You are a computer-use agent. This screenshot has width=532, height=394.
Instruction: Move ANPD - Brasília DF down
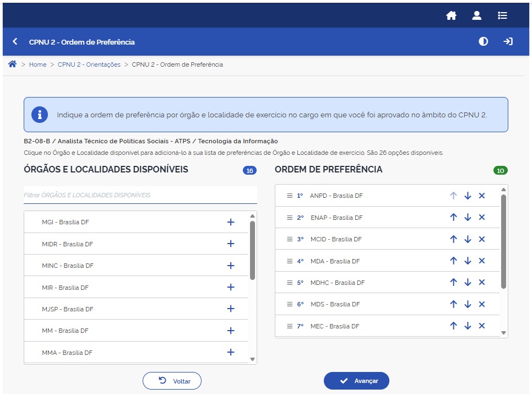tap(468, 196)
